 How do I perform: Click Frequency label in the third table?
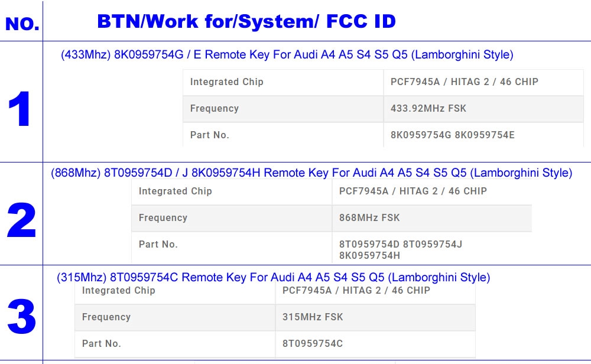tap(106, 317)
